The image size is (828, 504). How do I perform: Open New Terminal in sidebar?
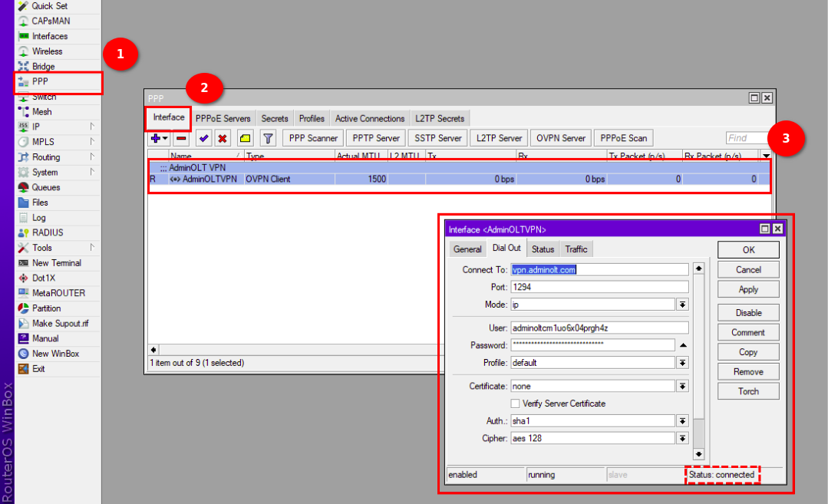tap(55, 263)
